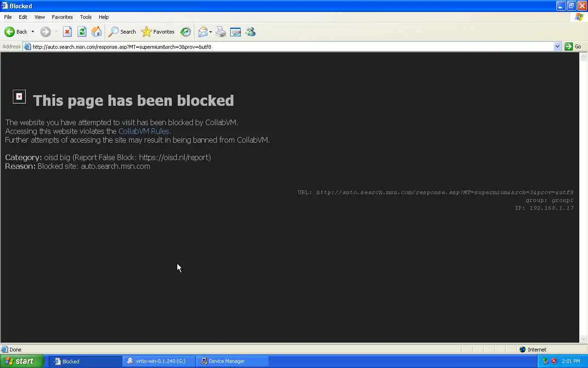Image resolution: width=588 pixels, height=368 pixels.
Task: Open the Back history dropdown arrow
Action: click(x=33, y=32)
